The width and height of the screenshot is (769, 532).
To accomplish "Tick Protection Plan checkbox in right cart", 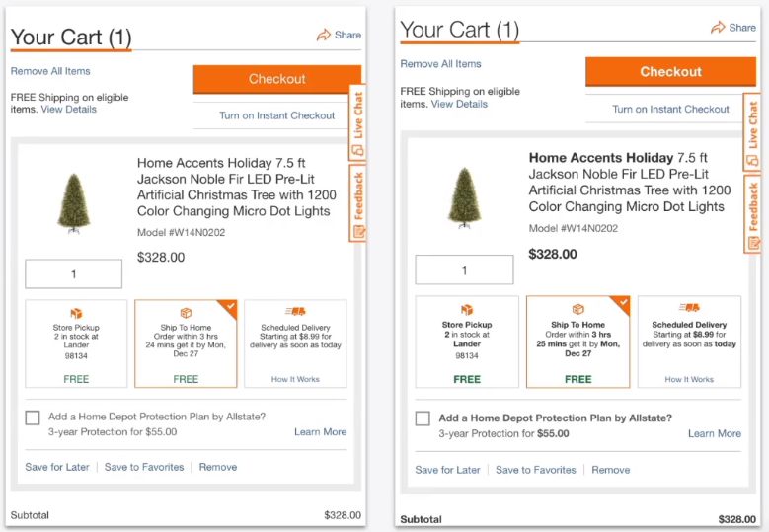I will tap(423, 418).
